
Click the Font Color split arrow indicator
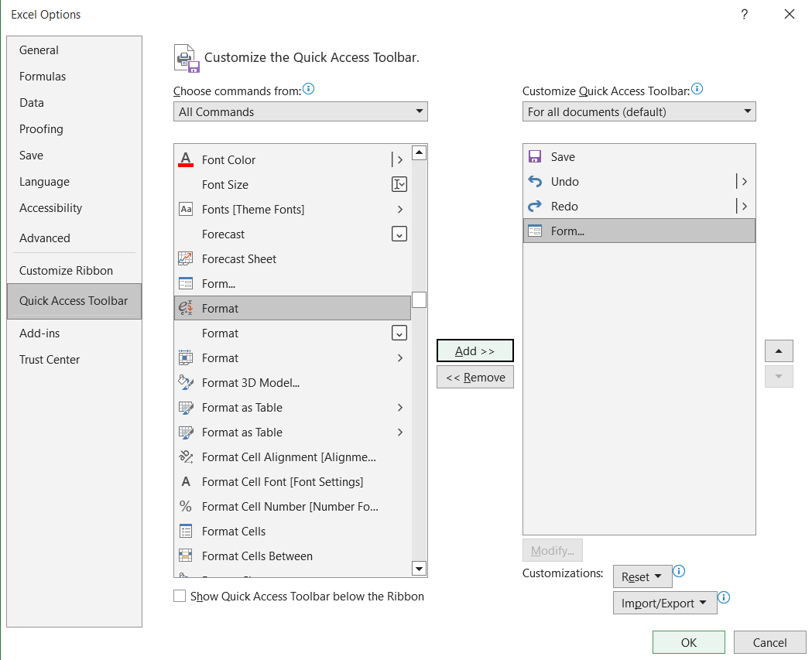[397, 159]
